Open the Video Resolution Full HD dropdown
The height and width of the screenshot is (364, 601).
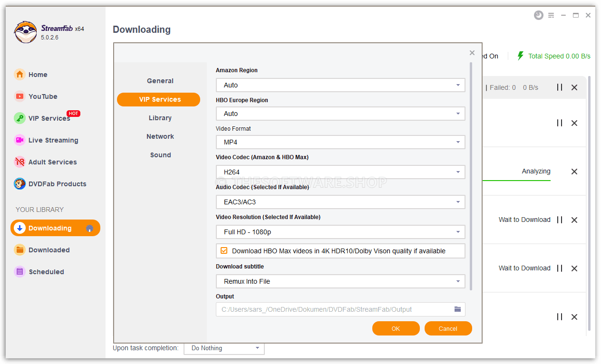coord(340,232)
